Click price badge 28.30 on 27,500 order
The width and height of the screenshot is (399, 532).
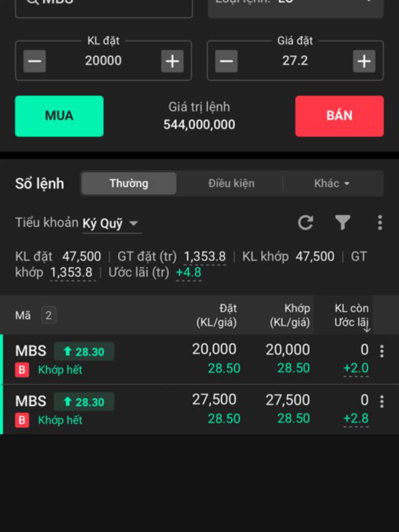[84, 402]
